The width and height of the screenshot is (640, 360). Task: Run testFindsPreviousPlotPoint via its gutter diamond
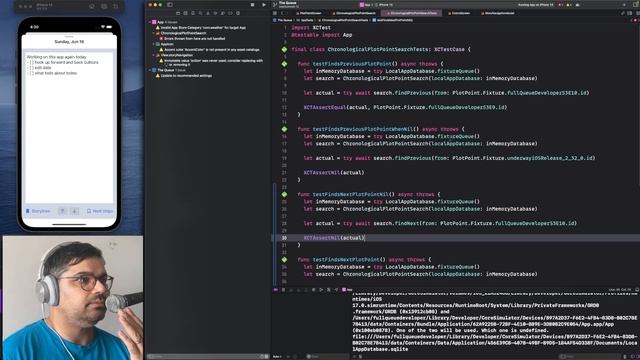pos(284,64)
